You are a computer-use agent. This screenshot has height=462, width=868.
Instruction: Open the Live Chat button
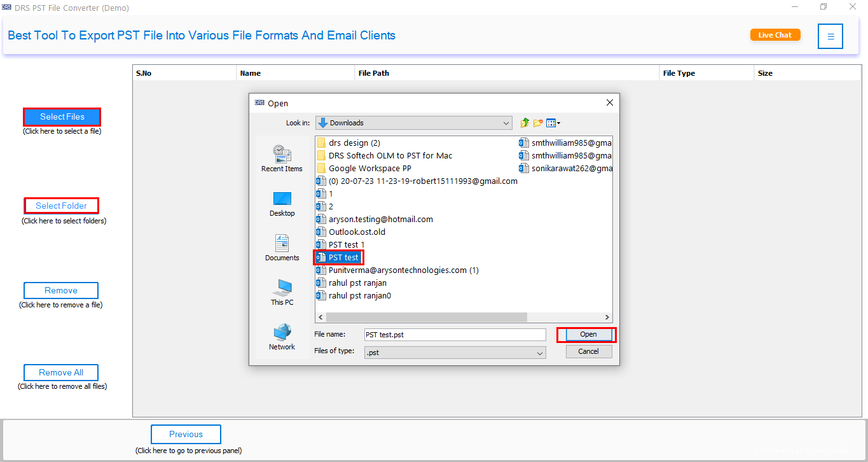click(x=775, y=35)
